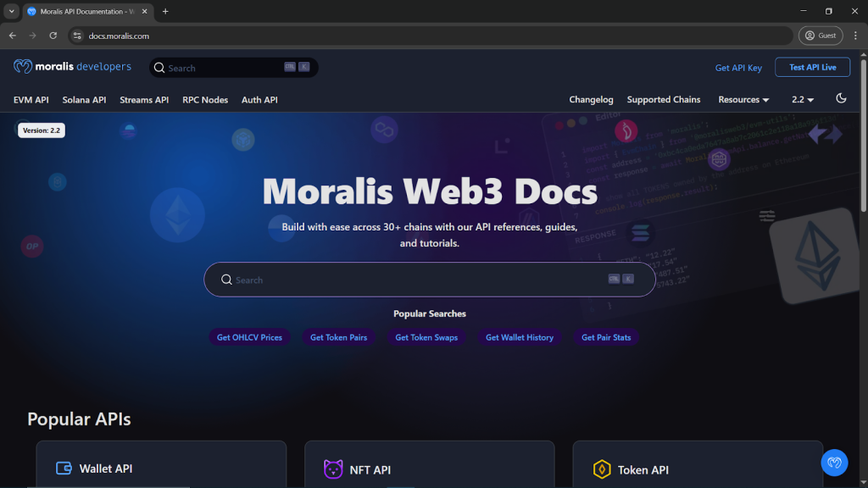
Task: Click the docs.moralis.com address bar
Action: [x=431, y=36]
